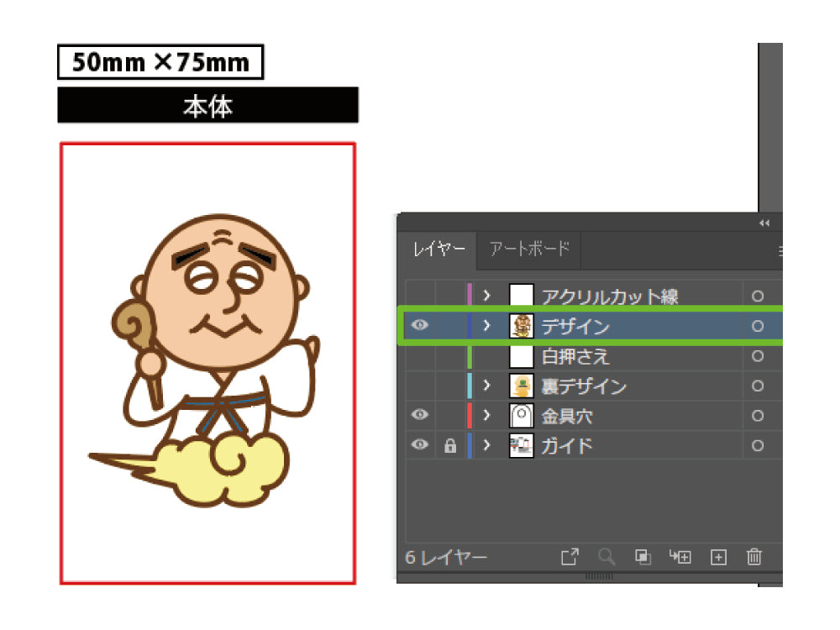Click the Make/Release Clipping Mask icon
Screen dimensions: 840x630
click(x=643, y=557)
